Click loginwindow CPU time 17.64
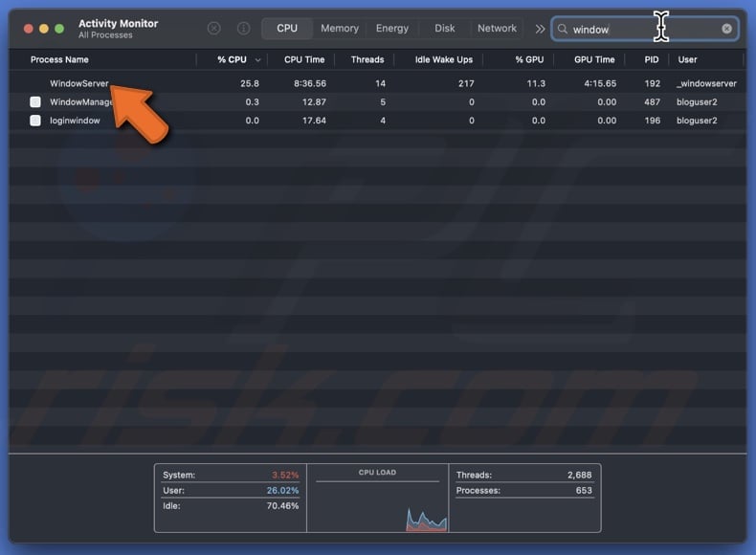This screenshot has height=555, width=756. pyautogui.click(x=314, y=121)
